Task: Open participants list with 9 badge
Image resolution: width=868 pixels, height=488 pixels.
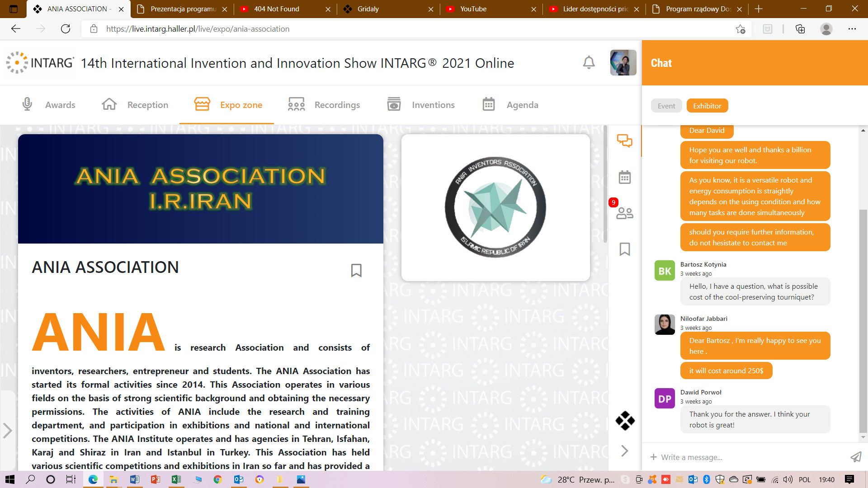Action: click(x=625, y=213)
